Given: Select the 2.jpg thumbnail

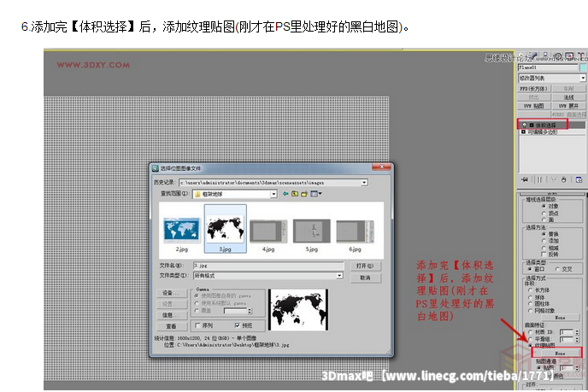Looking at the screenshot, I should 181,233.
